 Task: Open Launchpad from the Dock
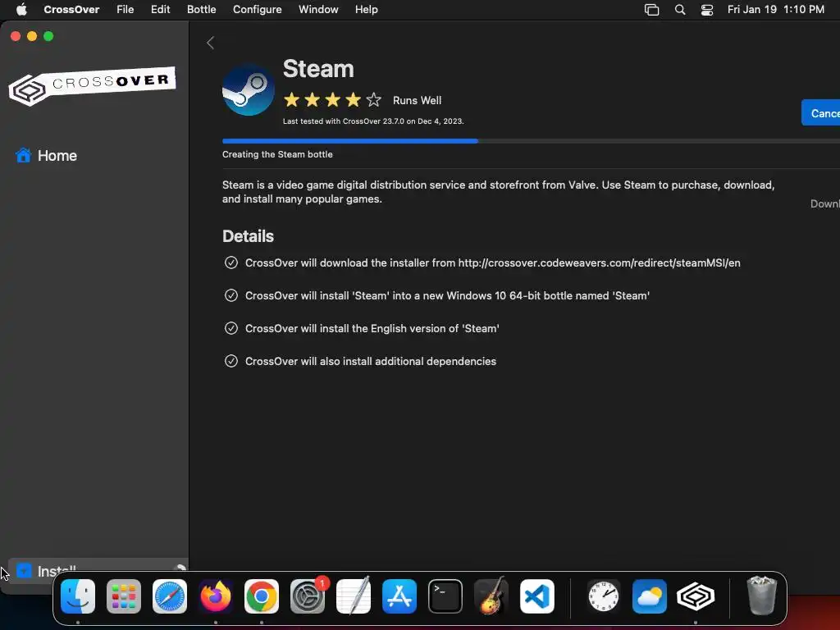124,596
